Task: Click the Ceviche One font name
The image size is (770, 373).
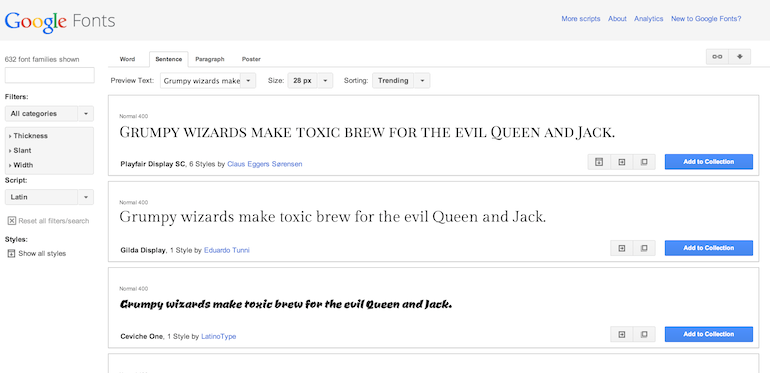Action: point(142,337)
